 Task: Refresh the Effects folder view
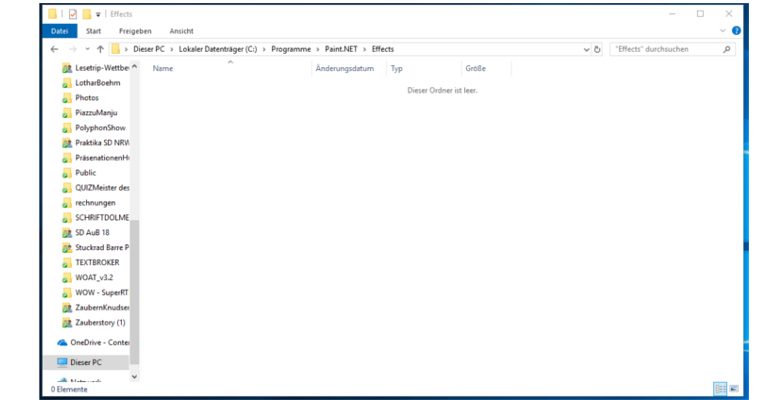click(598, 49)
